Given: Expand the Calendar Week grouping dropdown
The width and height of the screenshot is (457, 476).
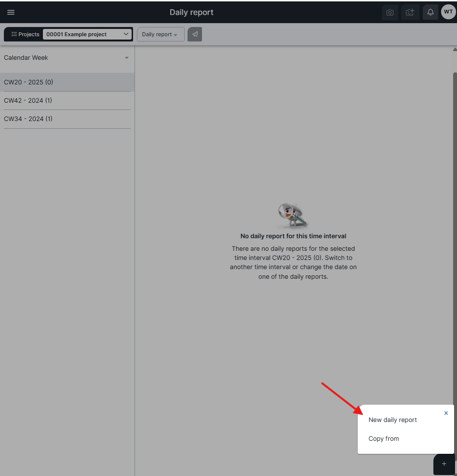Looking at the screenshot, I should [x=67, y=58].
